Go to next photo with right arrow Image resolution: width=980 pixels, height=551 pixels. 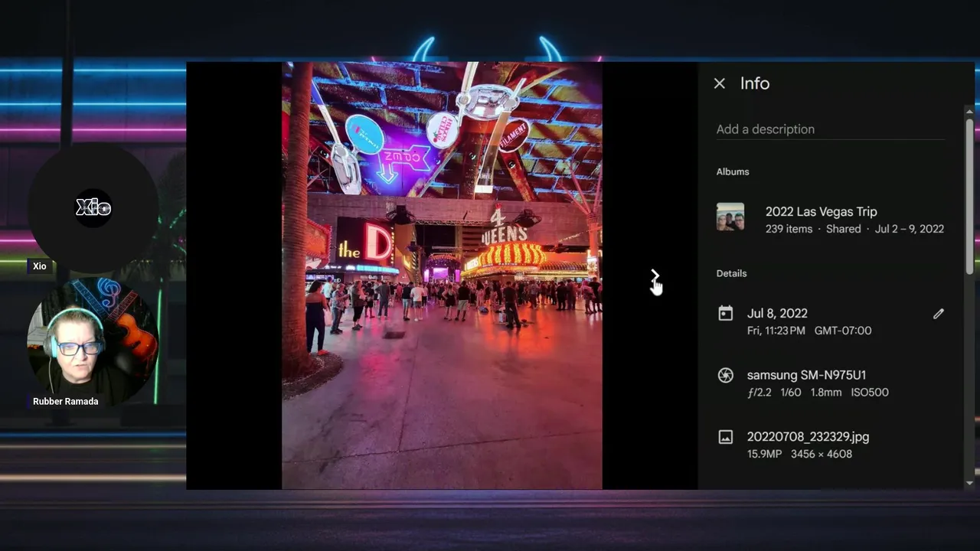click(655, 275)
